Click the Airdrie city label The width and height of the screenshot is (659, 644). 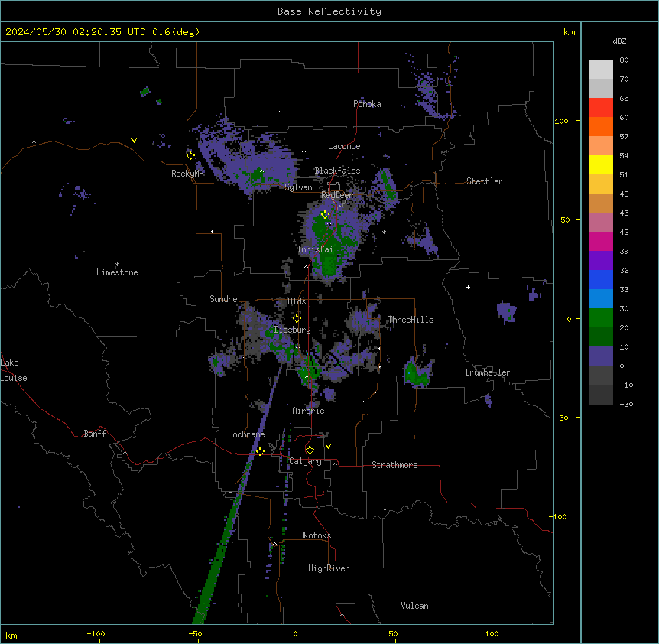pyautogui.click(x=308, y=411)
